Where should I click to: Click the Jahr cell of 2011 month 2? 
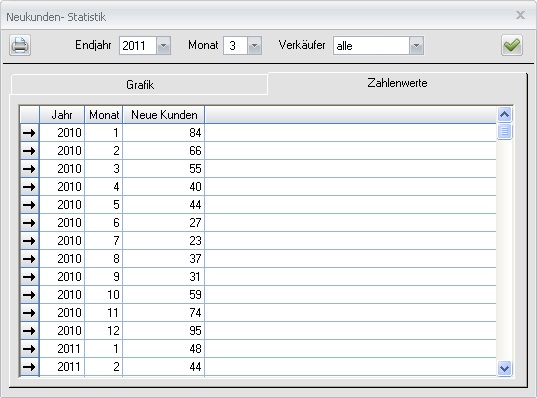(x=62, y=367)
